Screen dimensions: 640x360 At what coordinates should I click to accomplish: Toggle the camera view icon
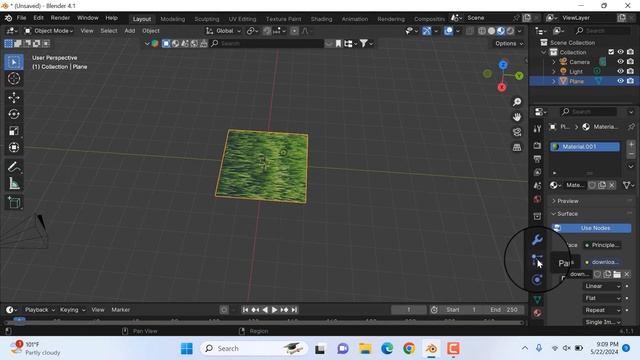[x=517, y=132]
